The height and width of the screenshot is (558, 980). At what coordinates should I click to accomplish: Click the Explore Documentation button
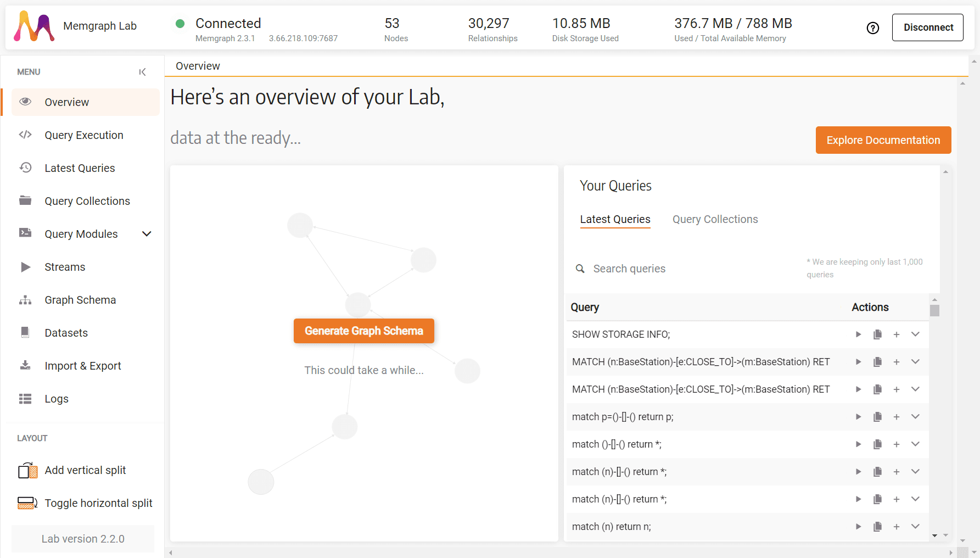883,140
